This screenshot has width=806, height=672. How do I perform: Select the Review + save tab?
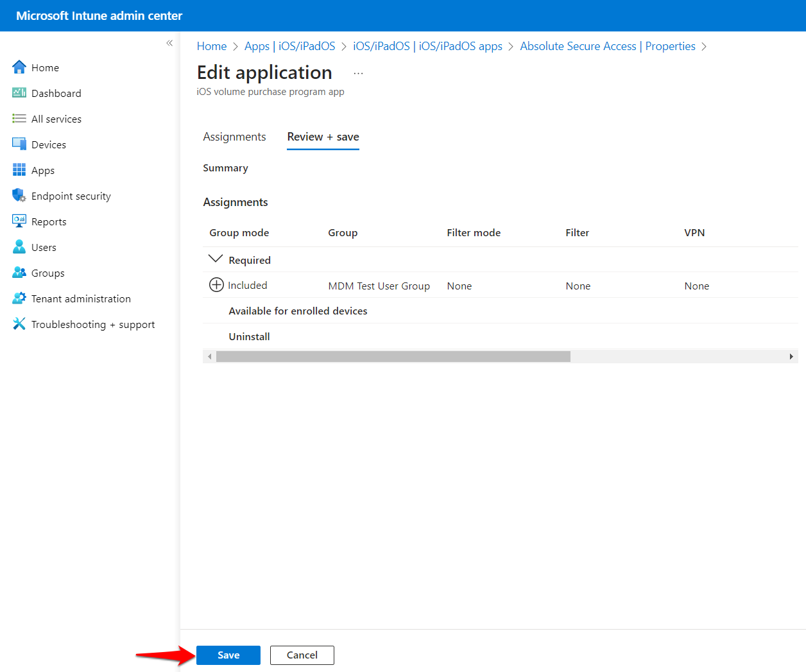[323, 137]
